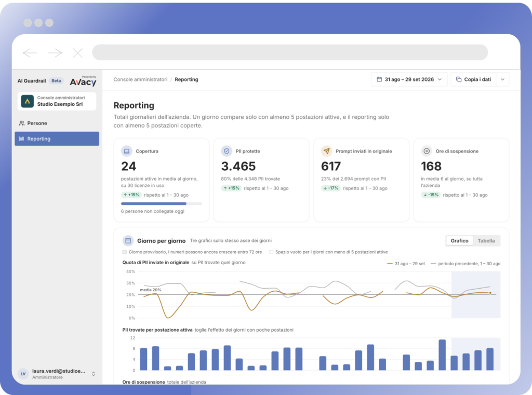The height and width of the screenshot is (395, 532).
Task: Click the -15% badge in Ore di sospensione card
Action: pos(431,195)
